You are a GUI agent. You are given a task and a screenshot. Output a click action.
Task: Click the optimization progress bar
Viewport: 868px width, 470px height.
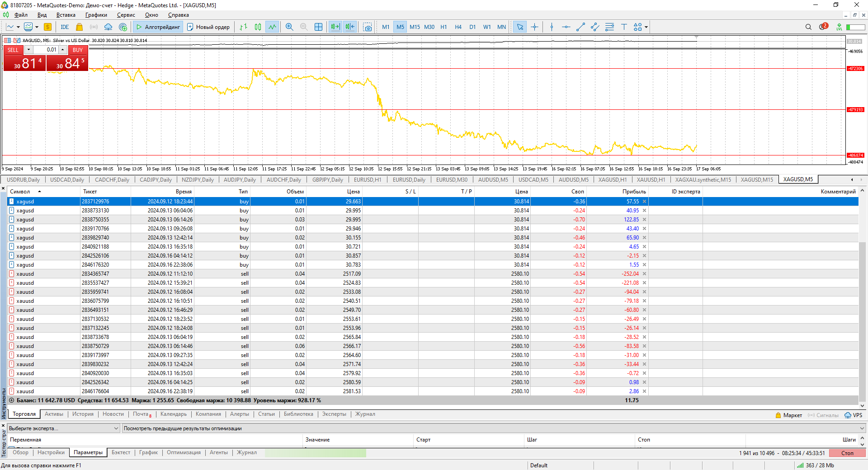coord(316,453)
